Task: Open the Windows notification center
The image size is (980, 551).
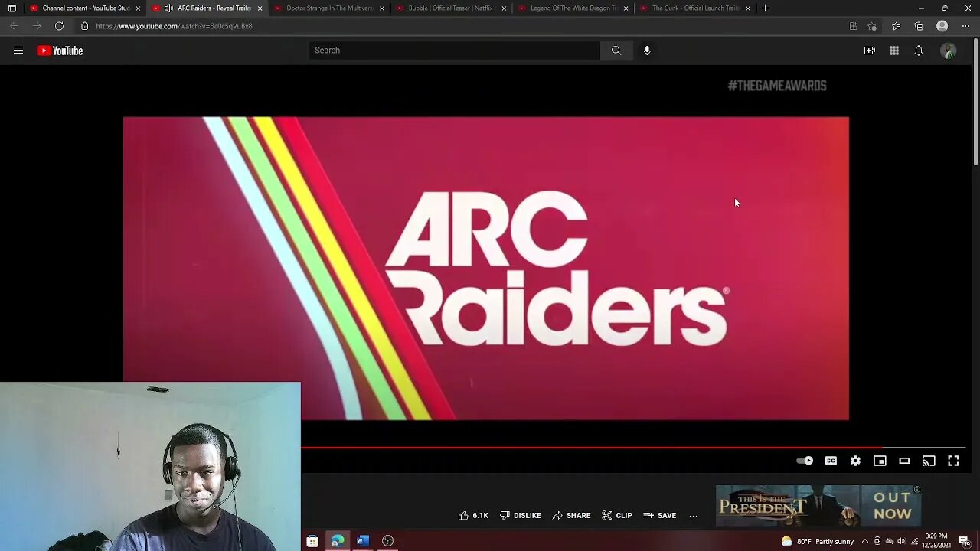Action: coord(964,541)
